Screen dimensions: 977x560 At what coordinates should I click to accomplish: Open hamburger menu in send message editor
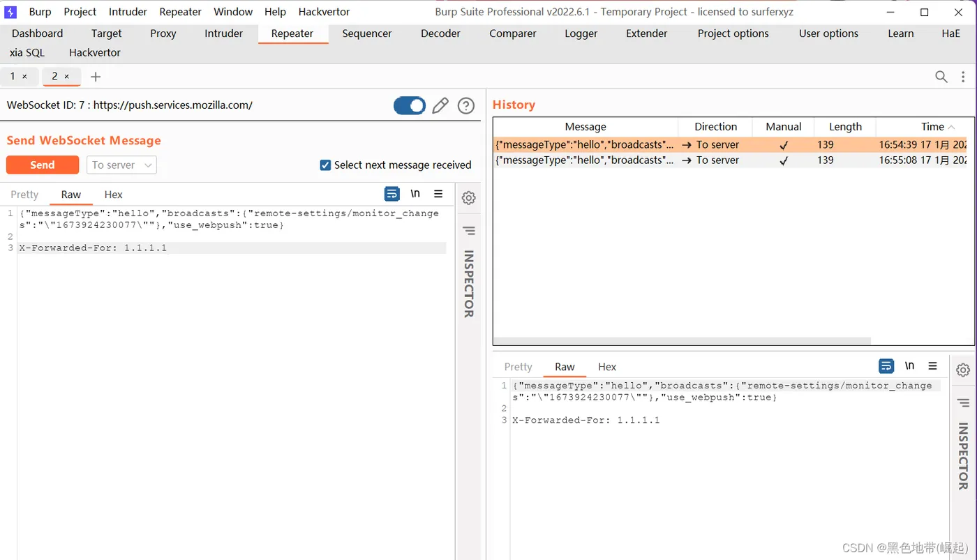coord(438,194)
